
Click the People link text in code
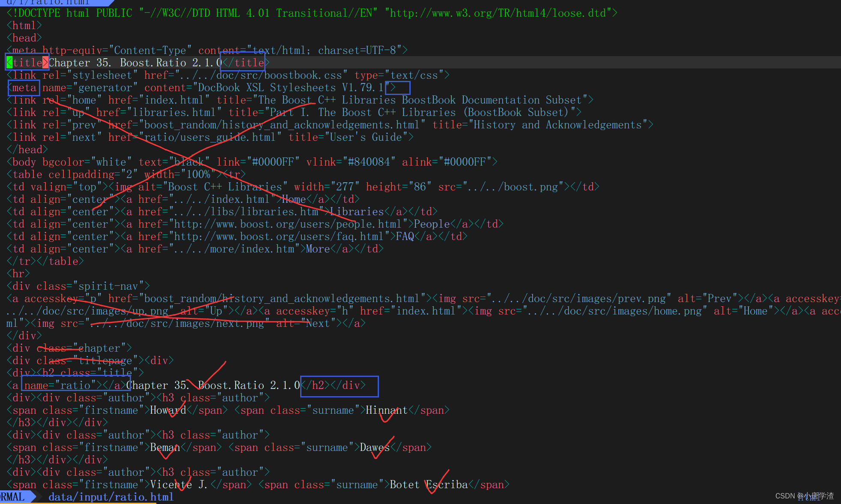431,224
